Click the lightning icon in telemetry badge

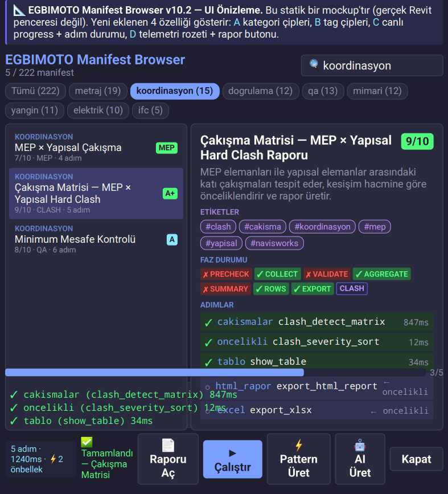[53, 459]
